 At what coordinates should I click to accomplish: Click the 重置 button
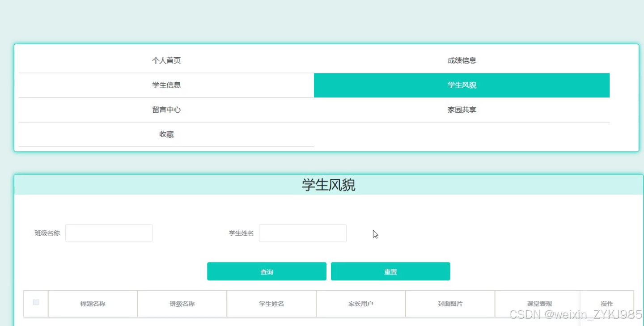[390, 271]
